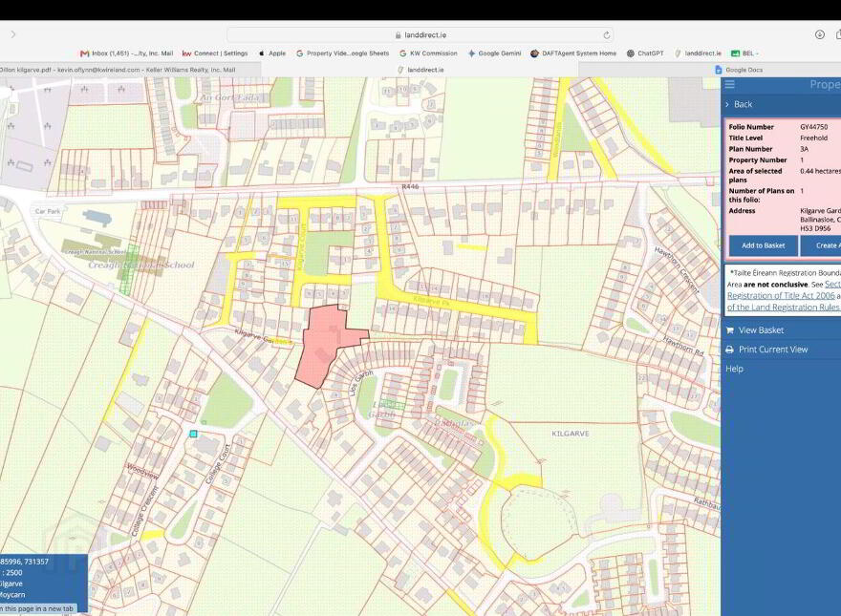
Task: Click the Creagh National School map label
Action: tap(141, 265)
